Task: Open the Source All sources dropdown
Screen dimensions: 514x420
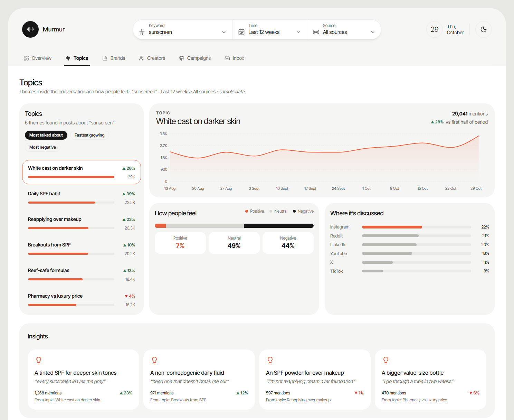Action: 344,29
